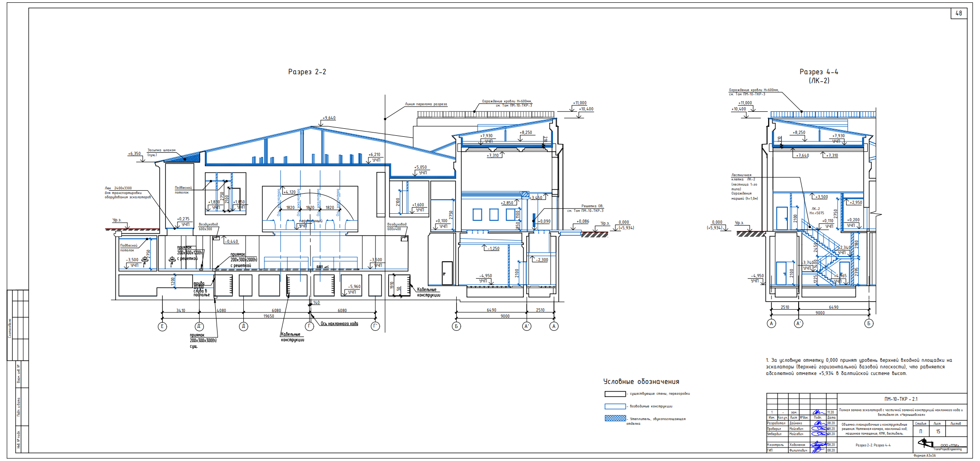Click page number 48 box

point(958,14)
